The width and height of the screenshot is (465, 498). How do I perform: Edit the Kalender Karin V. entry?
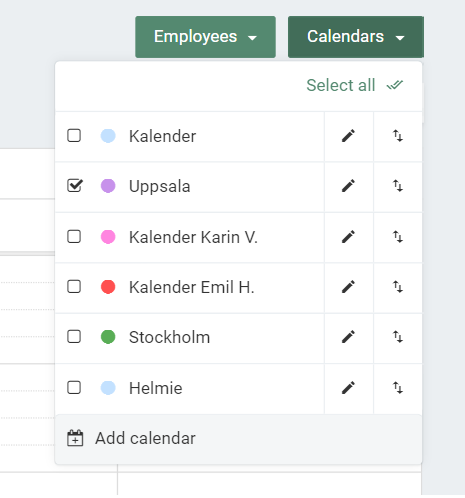pos(348,237)
